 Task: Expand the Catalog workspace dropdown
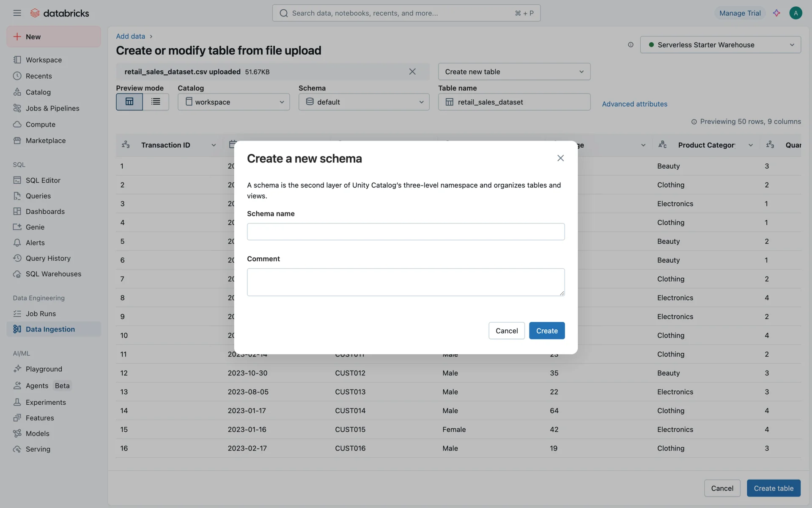pyautogui.click(x=233, y=102)
